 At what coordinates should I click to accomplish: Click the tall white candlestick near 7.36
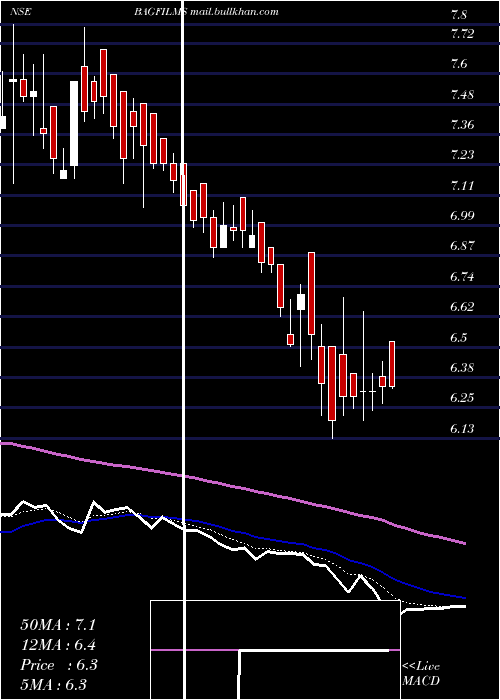(x=74, y=124)
